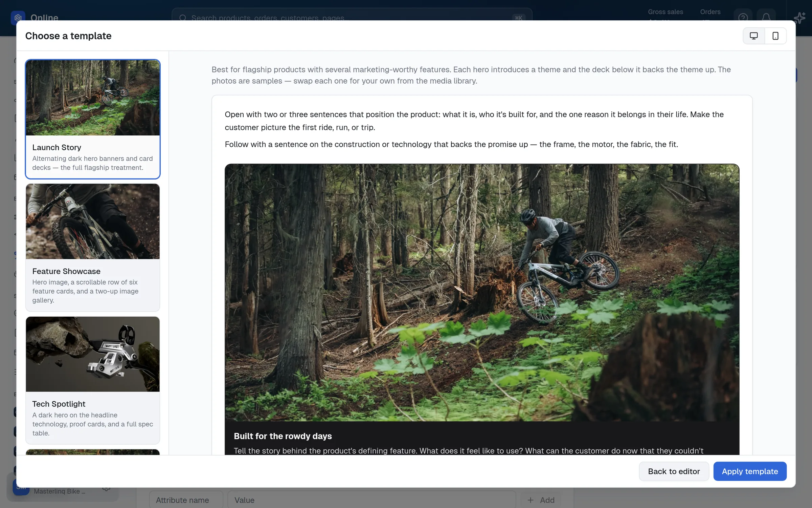
Task: Open the help icon in top bar
Action: click(x=743, y=17)
